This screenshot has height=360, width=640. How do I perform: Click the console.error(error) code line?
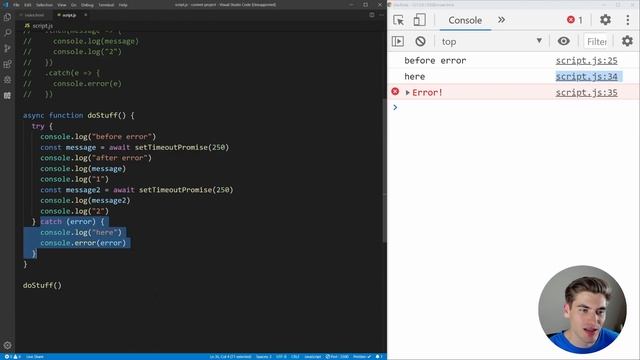click(83, 243)
